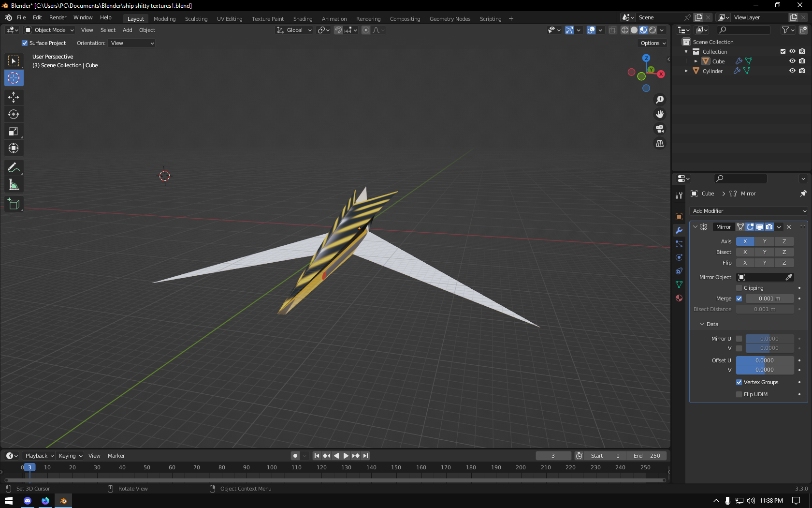Open the Global transform orientation dropdown
This screenshot has width=812, height=508.
294,30
